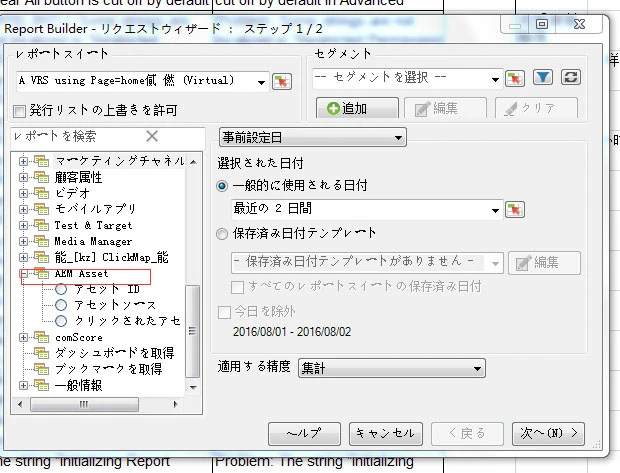Select アセット ID in the report tree
The image size is (620, 473).
(106, 289)
